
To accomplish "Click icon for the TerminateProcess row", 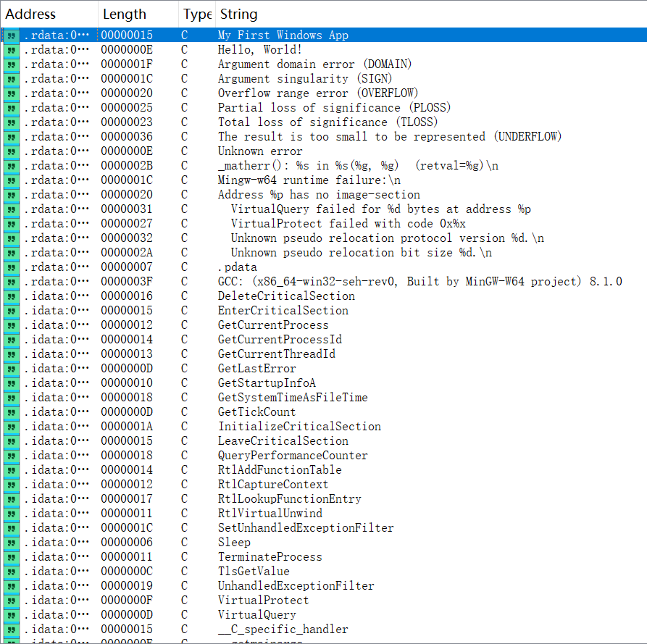I will [x=12, y=557].
